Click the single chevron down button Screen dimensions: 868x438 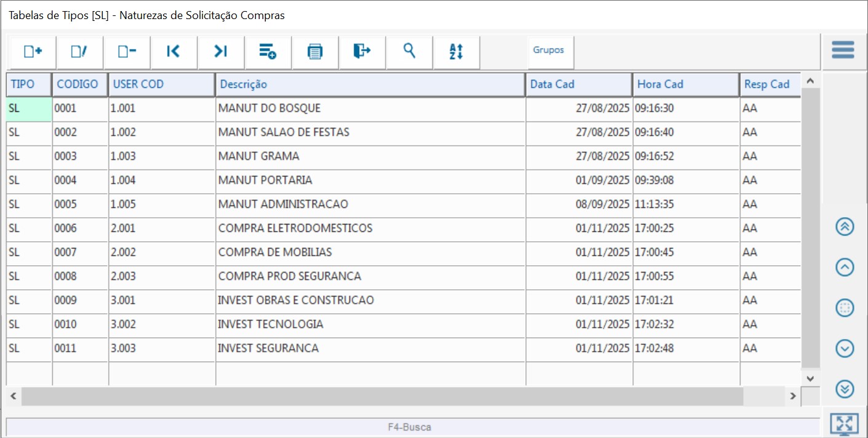tap(845, 349)
